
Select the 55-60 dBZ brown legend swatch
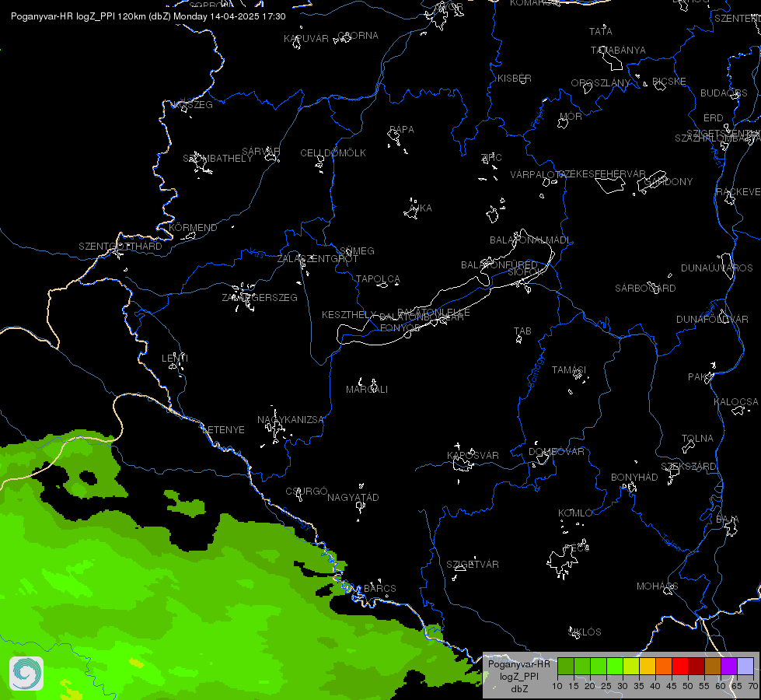[713, 667]
